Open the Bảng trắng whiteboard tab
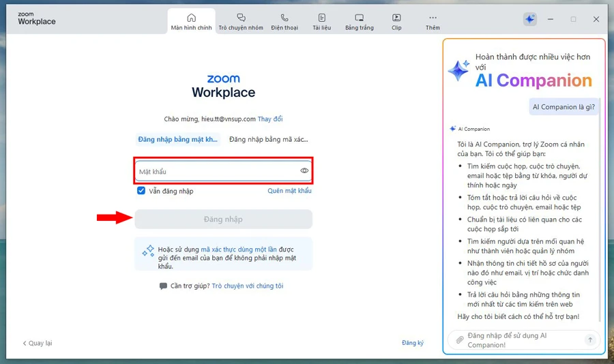Viewport: 614px width, 364px height. point(359,21)
